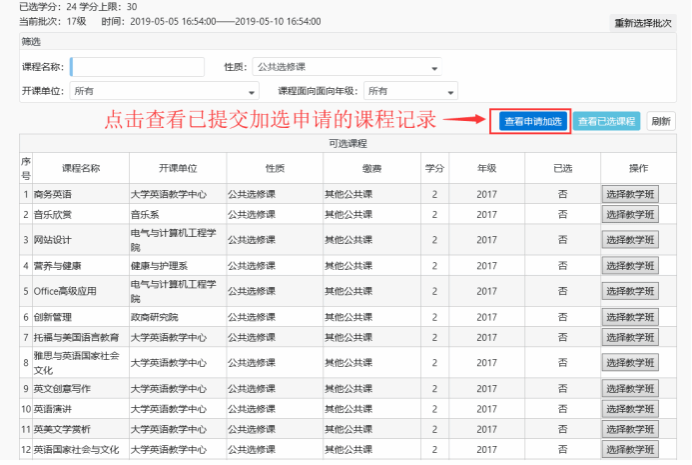
Task: Click 选择教学班 for 营养与健康
Action: 630,266
